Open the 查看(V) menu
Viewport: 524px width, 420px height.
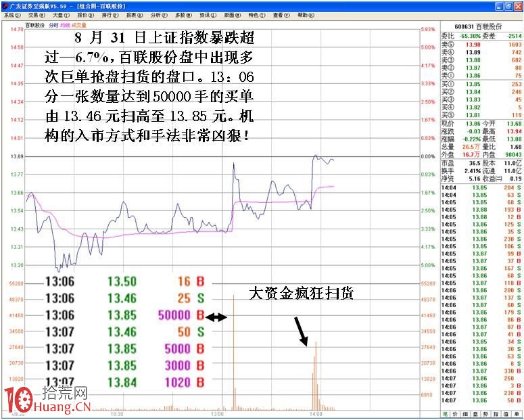pyautogui.click(x=281, y=16)
